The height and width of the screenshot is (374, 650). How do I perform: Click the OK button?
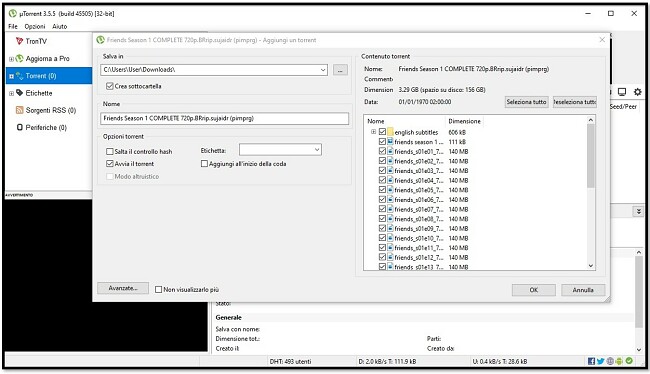point(534,290)
